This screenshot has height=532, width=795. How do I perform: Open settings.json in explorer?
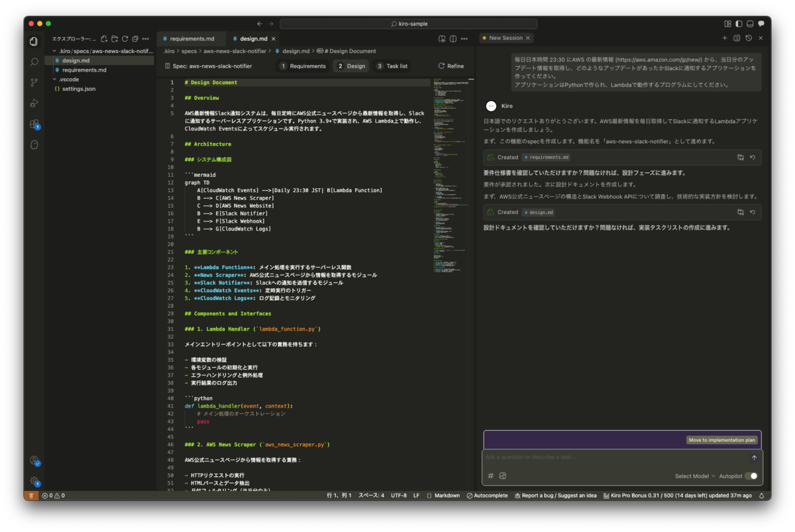click(x=99, y=89)
